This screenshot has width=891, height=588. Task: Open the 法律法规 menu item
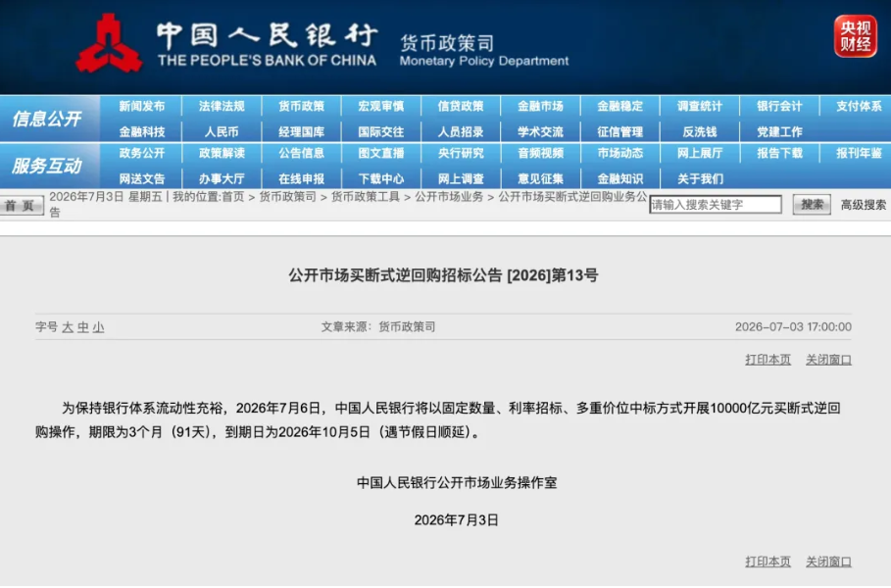[222, 106]
